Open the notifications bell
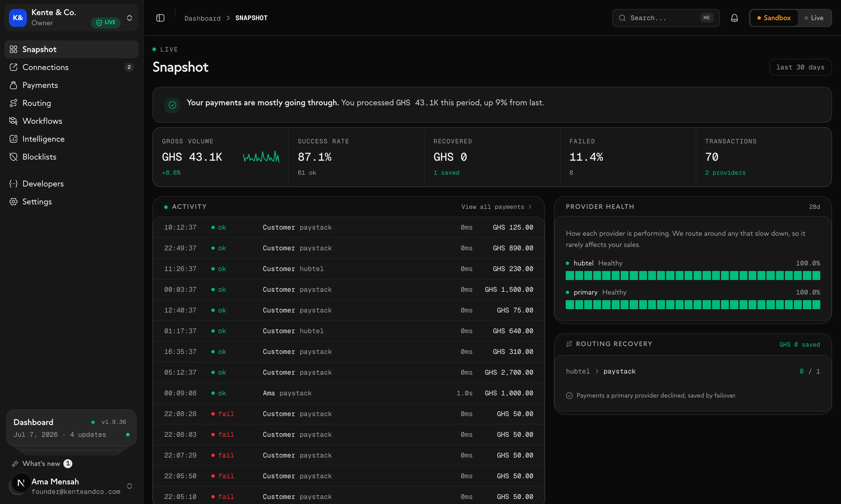Screen dimensions: 841x504 734,18
